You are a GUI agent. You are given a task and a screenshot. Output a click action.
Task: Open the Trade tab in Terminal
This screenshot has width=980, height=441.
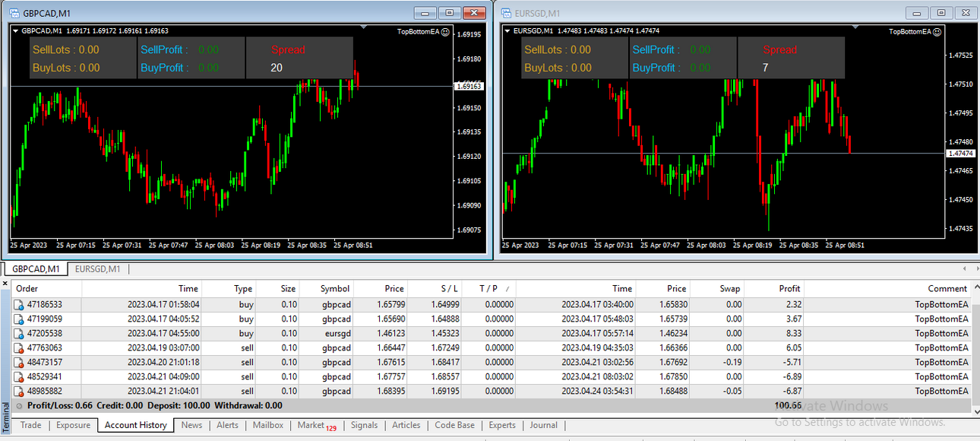(x=31, y=425)
